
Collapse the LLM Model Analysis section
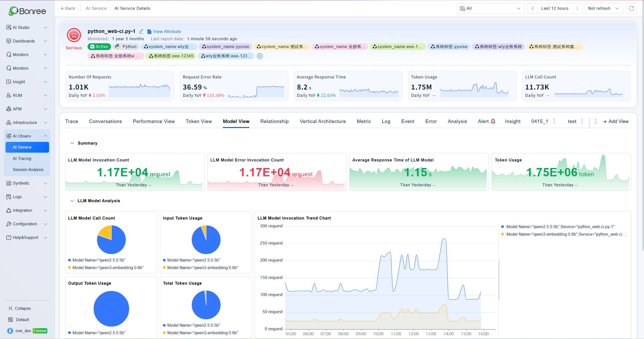(x=72, y=201)
